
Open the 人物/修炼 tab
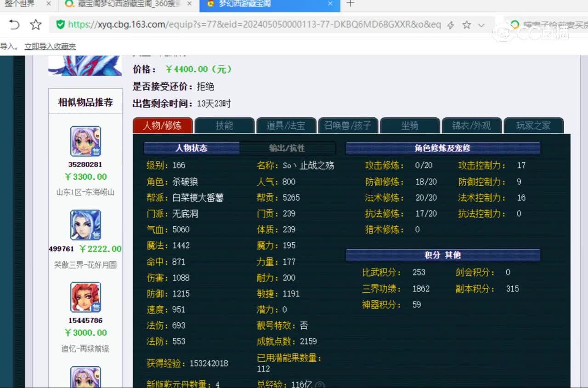click(163, 126)
